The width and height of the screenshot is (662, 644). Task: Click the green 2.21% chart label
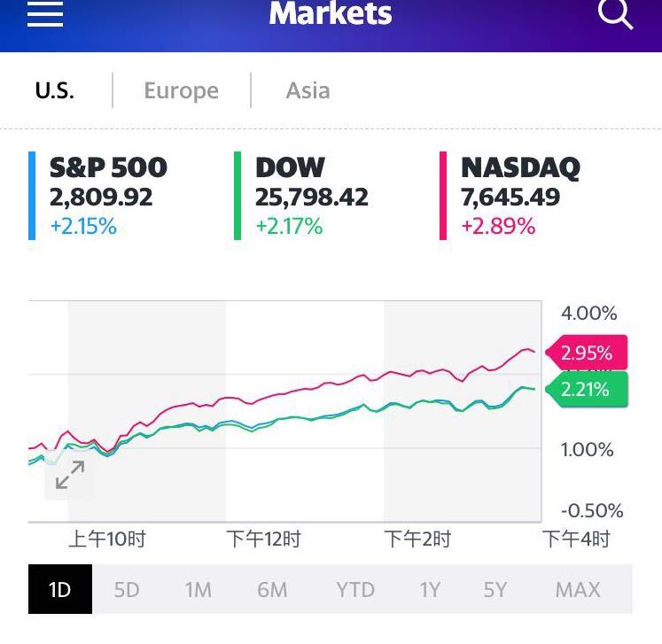(x=586, y=389)
